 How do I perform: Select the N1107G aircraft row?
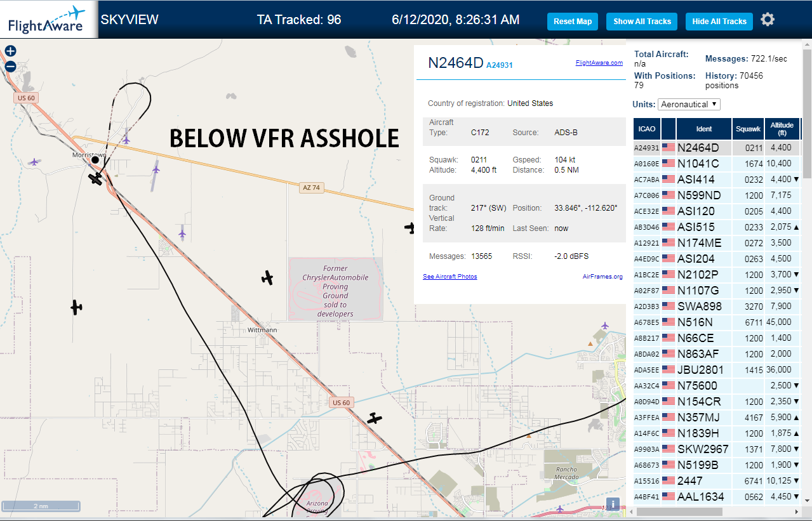(717, 291)
